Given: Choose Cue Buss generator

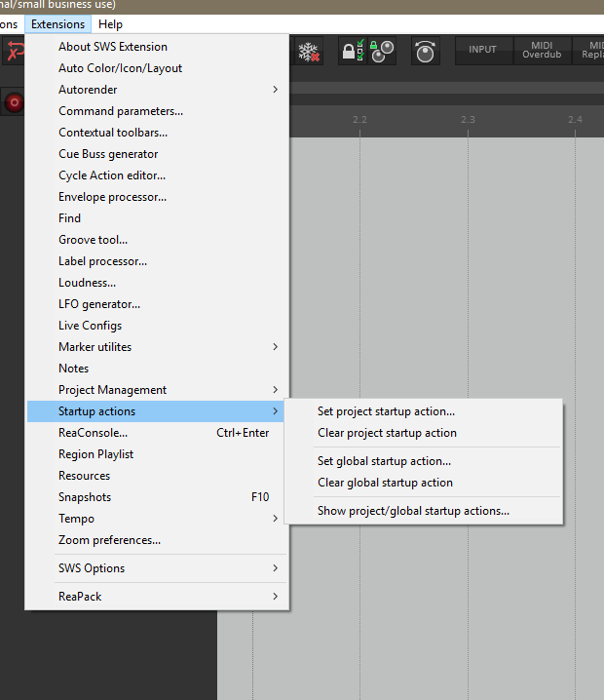Looking at the screenshot, I should 157,154.
